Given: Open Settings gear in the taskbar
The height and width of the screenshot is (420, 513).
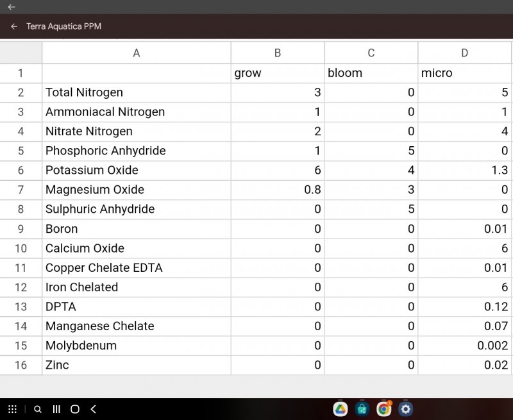Looking at the screenshot, I should [x=405, y=409].
